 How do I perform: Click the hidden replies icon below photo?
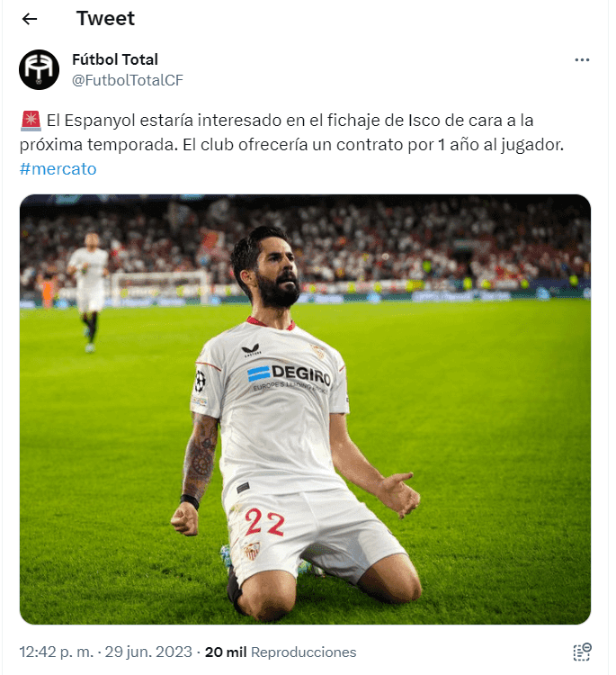pos(582,652)
